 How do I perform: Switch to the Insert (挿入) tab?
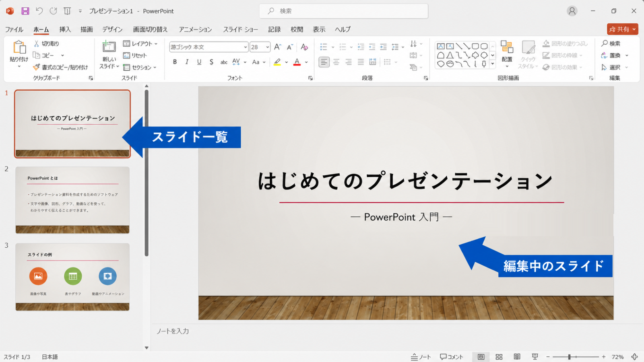click(x=65, y=29)
